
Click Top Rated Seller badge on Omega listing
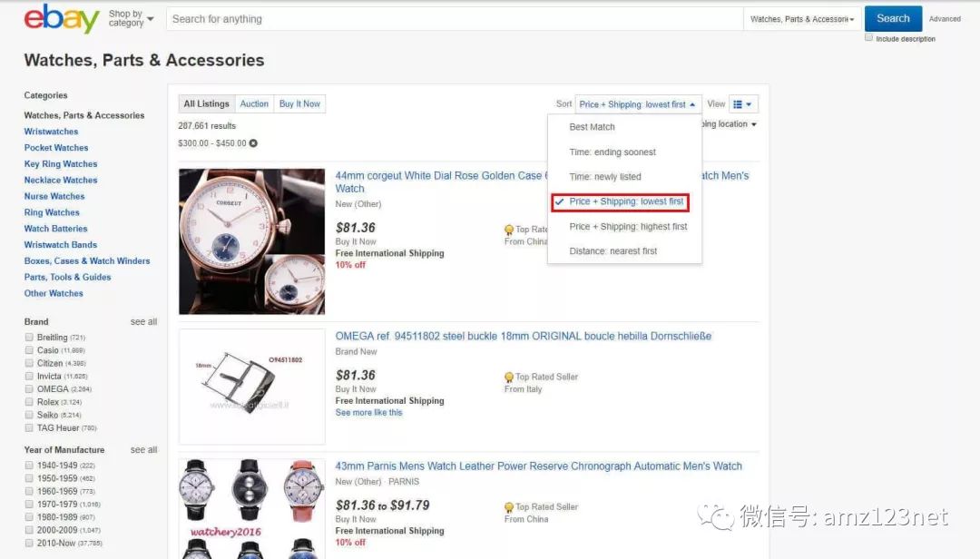point(546,378)
